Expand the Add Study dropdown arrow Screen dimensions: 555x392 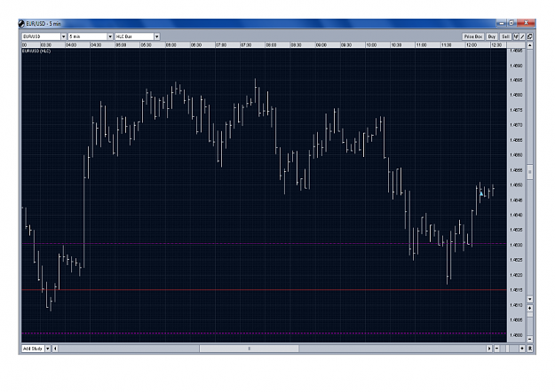click(x=48, y=349)
